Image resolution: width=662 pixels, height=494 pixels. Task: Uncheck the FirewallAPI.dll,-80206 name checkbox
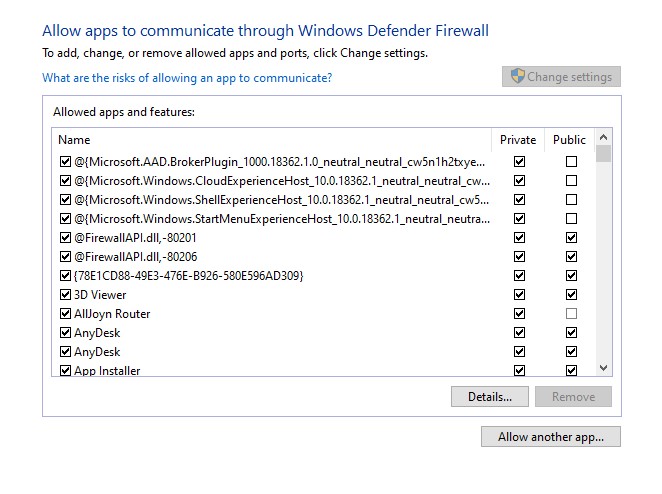(65, 257)
